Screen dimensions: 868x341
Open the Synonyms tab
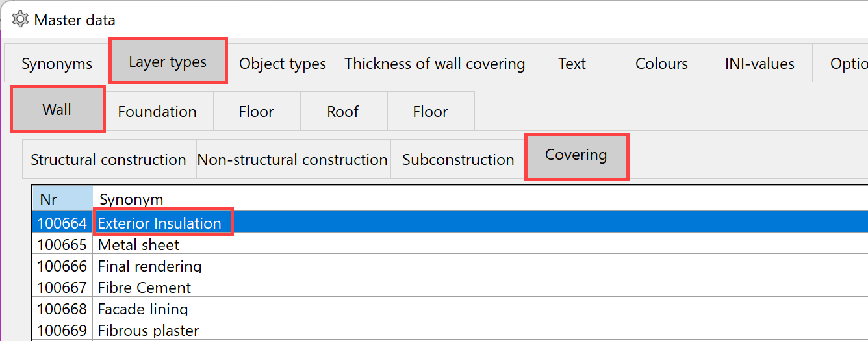click(x=57, y=64)
